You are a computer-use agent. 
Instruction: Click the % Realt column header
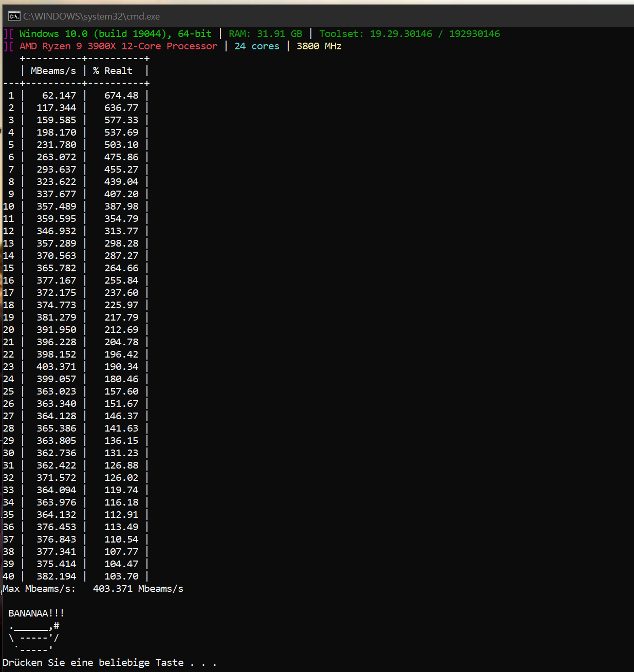point(113,71)
